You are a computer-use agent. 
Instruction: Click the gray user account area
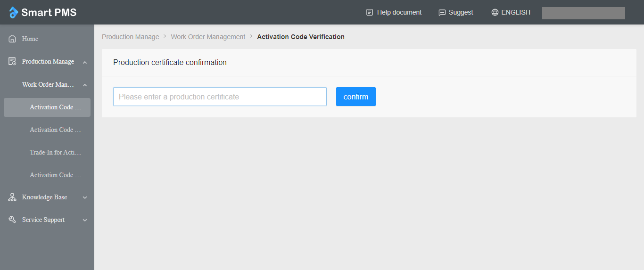tap(583, 13)
